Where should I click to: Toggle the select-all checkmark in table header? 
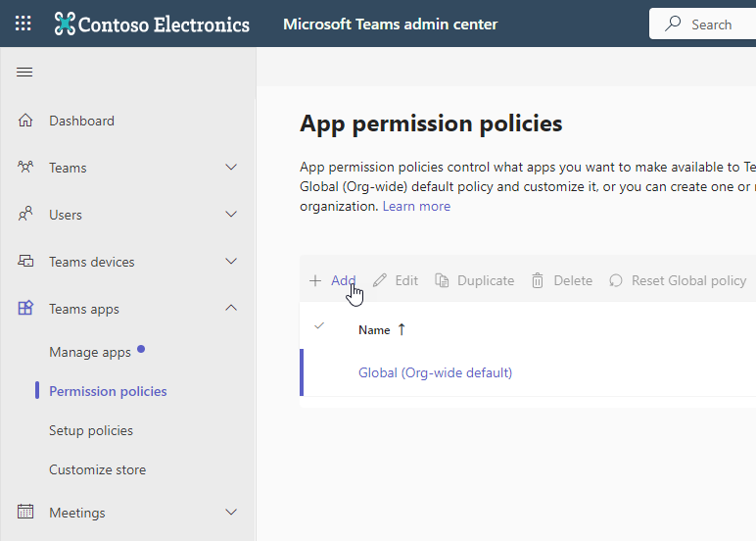(319, 326)
